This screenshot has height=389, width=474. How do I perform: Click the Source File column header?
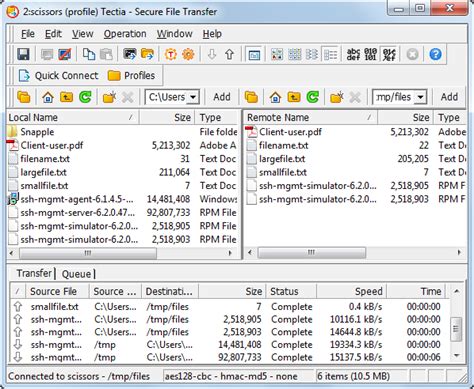click(x=58, y=291)
